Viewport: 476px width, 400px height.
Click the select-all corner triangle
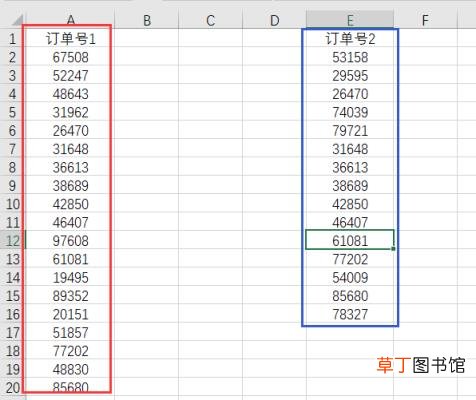pos(17,20)
